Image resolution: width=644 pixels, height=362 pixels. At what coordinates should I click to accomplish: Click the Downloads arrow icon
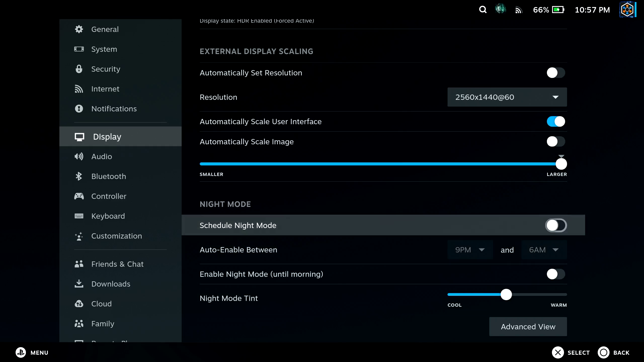click(x=79, y=284)
